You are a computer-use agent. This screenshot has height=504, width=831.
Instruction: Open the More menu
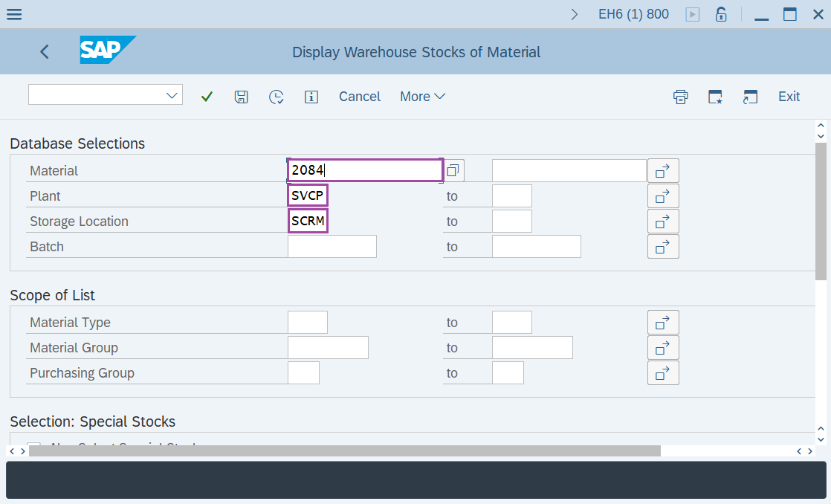click(421, 96)
